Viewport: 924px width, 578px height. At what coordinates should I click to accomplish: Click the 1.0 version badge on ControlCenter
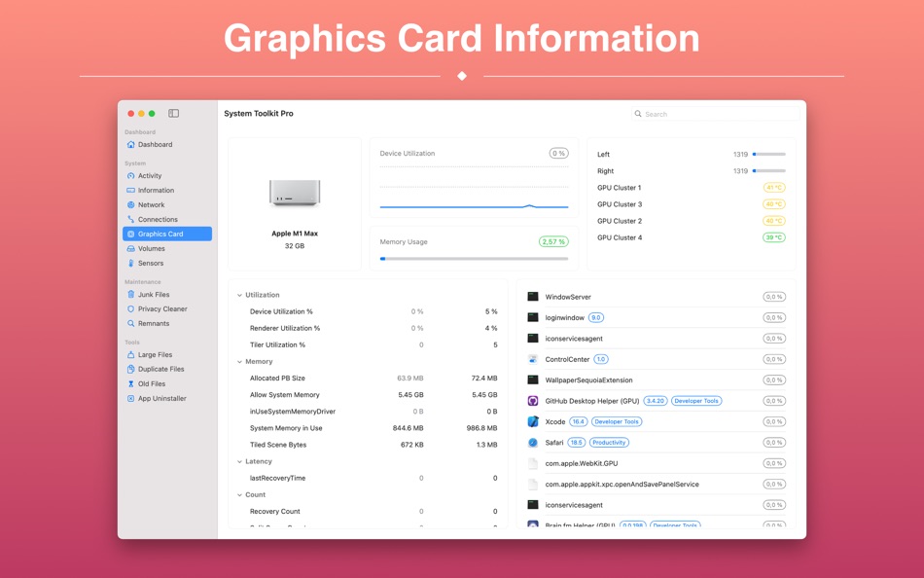tap(600, 359)
